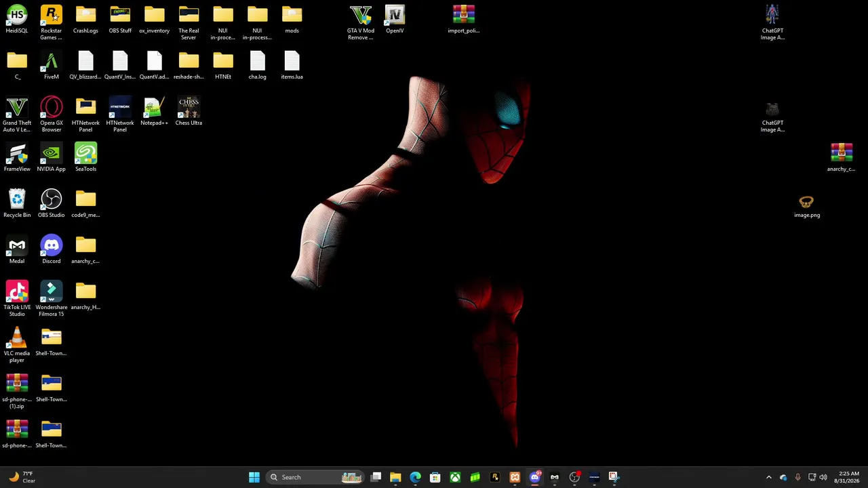Screen dimensions: 868x488
Task: Open Microsoft Edge from the taskbar
Action: point(416,477)
